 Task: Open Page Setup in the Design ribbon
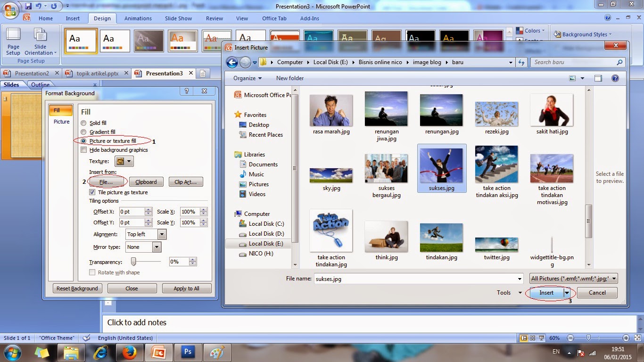13,42
